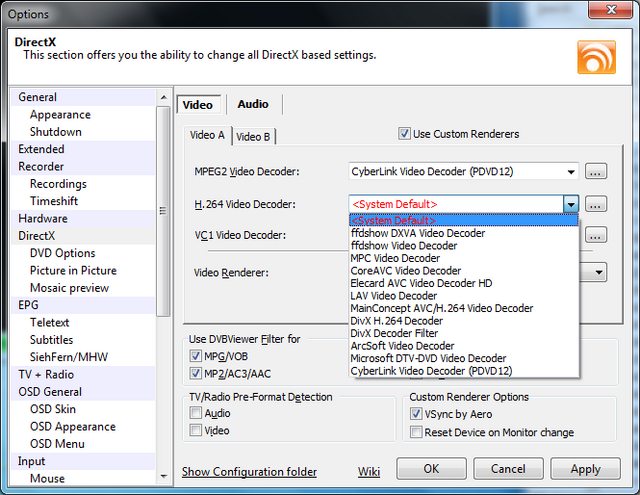Enable Video pre-format detection checkbox
Viewport: 640px width, 495px height.
pos(196,430)
